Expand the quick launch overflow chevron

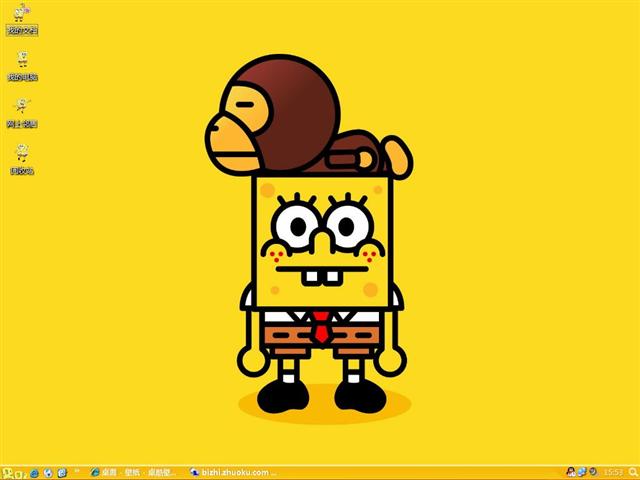point(76,471)
